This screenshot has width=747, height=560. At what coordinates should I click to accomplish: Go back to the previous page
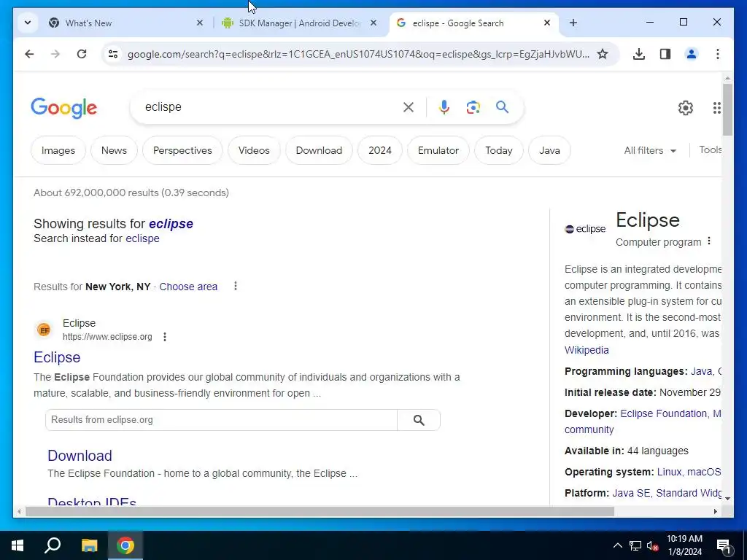[29, 54]
